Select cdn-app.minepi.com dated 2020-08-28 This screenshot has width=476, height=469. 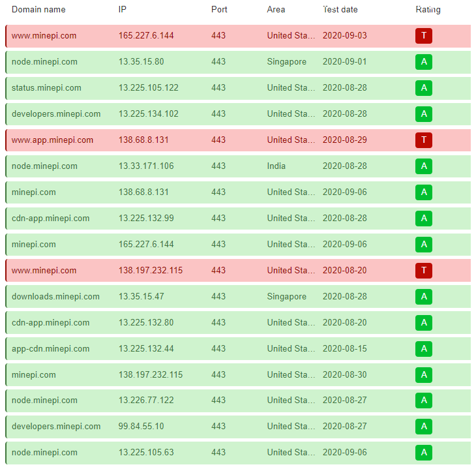pyautogui.click(x=51, y=219)
